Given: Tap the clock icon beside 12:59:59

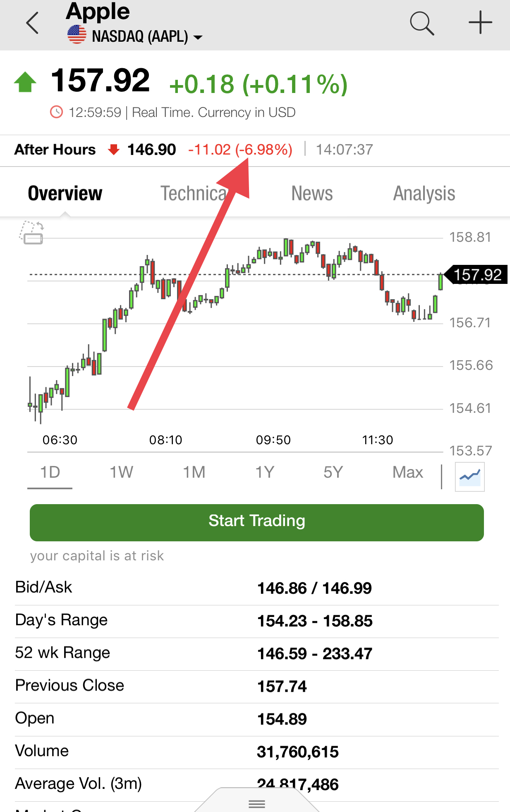Looking at the screenshot, I should click(57, 112).
